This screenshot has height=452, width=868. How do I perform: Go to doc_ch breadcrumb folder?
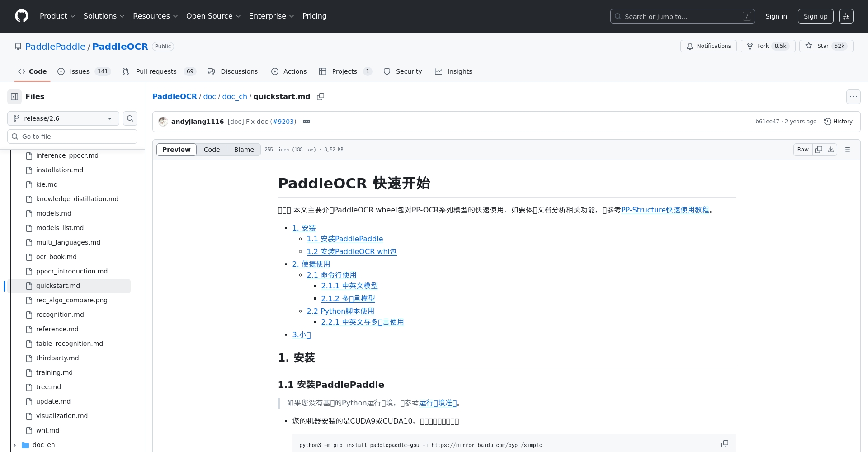[235, 97]
